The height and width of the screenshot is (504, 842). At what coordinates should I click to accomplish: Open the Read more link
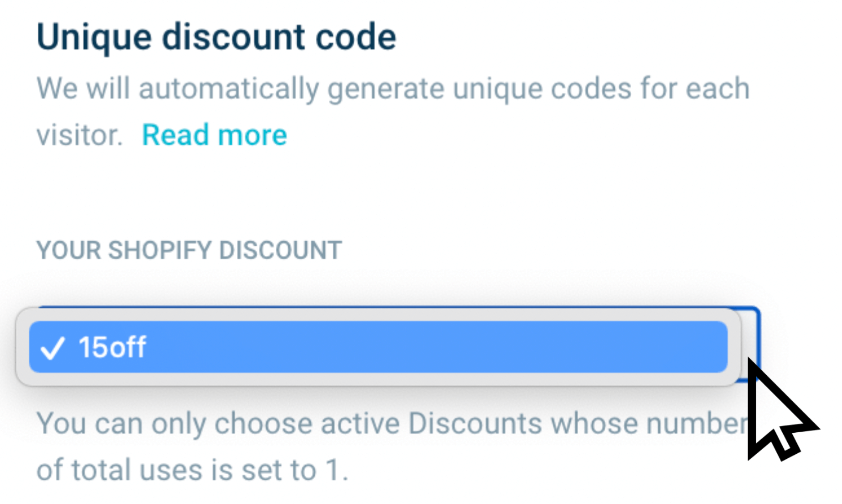[x=214, y=135]
